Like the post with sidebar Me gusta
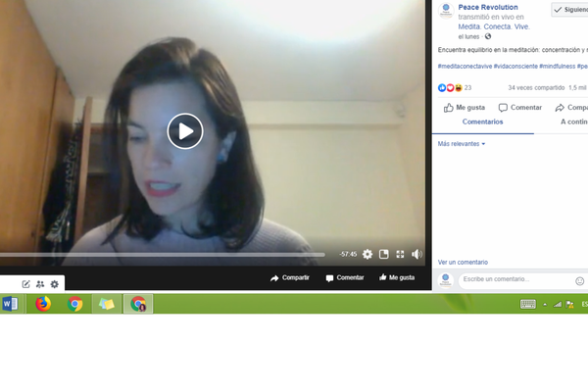Viewport: 588px width, 392px height. [x=465, y=108]
